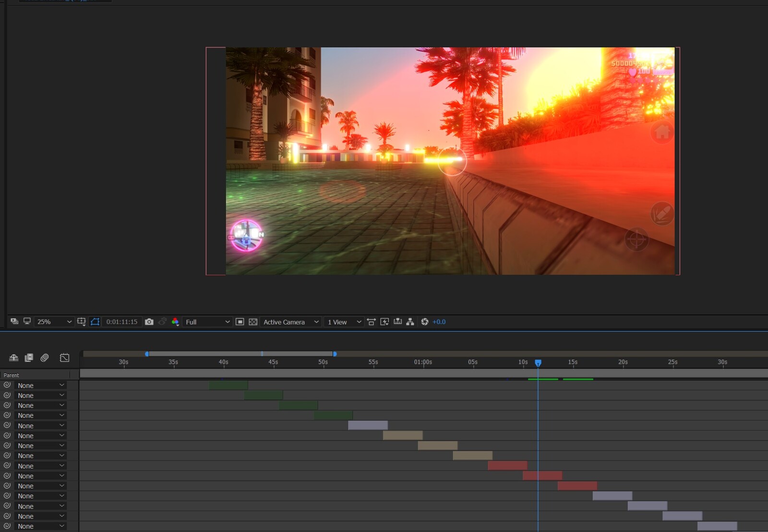Open the Active Camera dropdown
Image resolution: width=768 pixels, height=532 pixels.
pyautogui.click(x=290, y=322)
